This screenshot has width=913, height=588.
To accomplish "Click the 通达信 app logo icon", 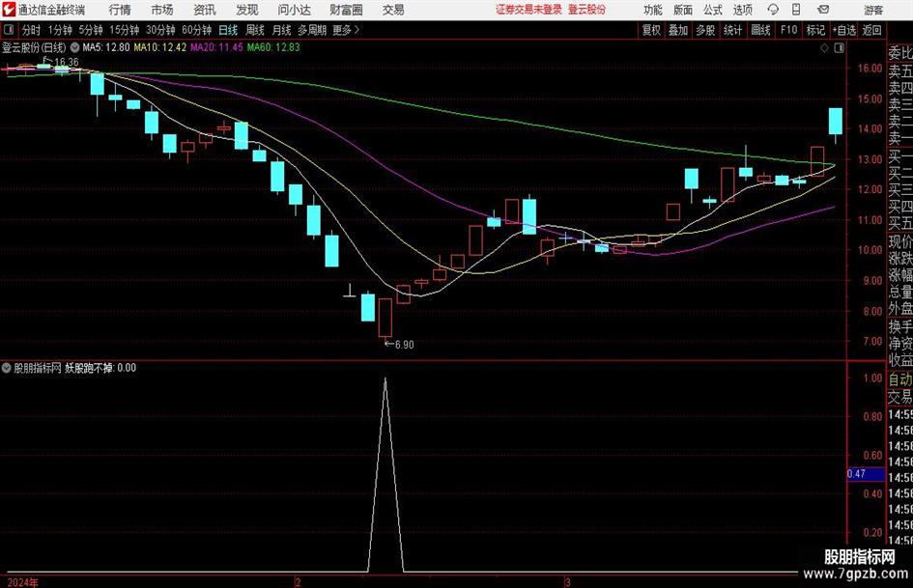I will [8, 10].
